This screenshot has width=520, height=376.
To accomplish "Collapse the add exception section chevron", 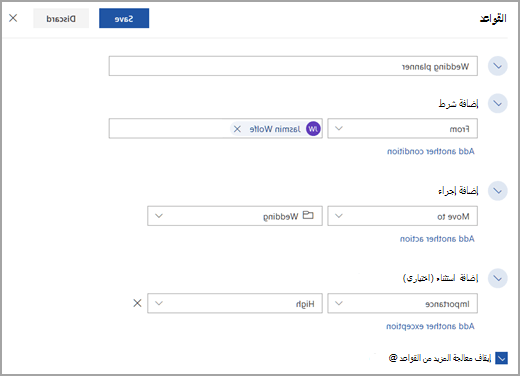I will [x=498, y=278].
